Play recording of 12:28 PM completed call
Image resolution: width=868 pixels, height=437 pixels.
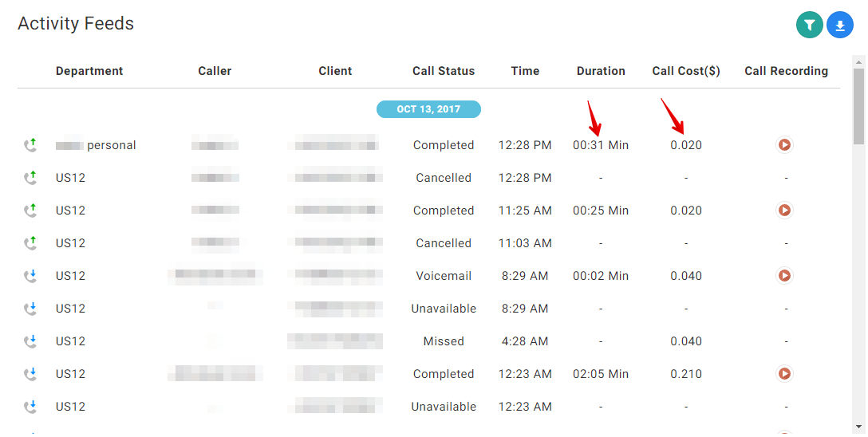(x=784, y=145)
